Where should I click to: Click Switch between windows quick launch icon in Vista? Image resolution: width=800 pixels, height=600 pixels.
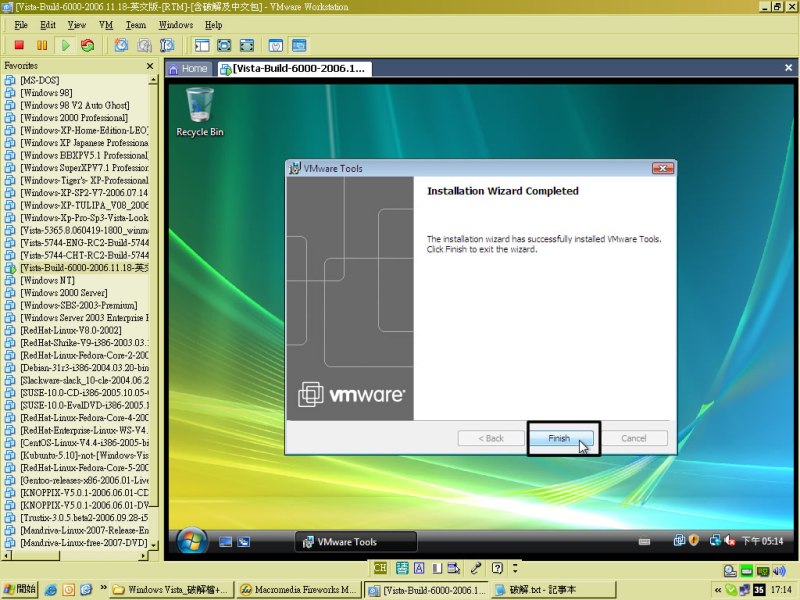[244, 542]
